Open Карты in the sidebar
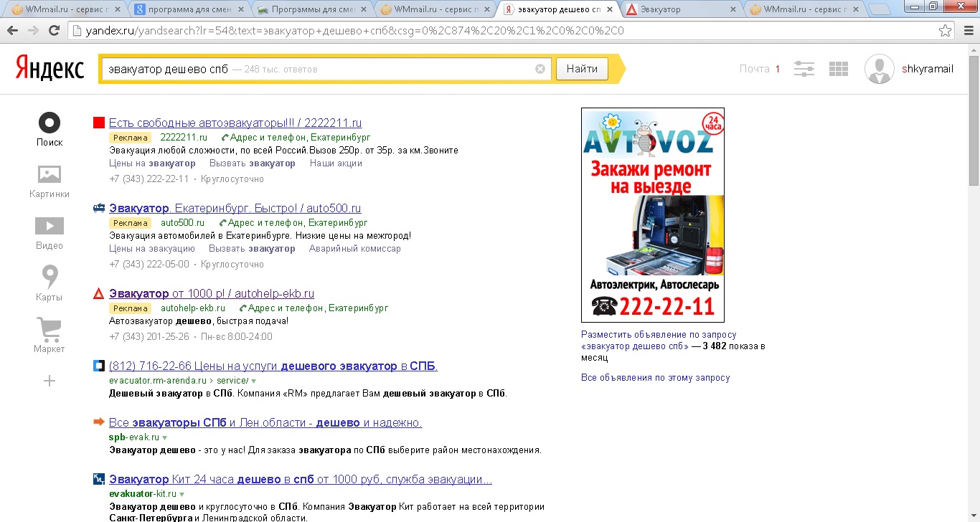 click(50, 277)
